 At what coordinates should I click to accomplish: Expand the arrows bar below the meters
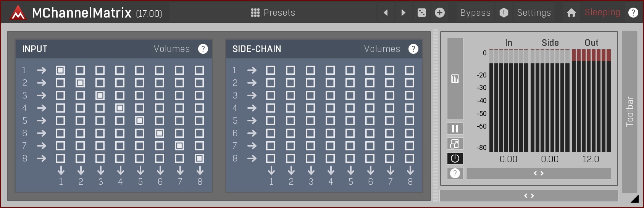[538, 173]
